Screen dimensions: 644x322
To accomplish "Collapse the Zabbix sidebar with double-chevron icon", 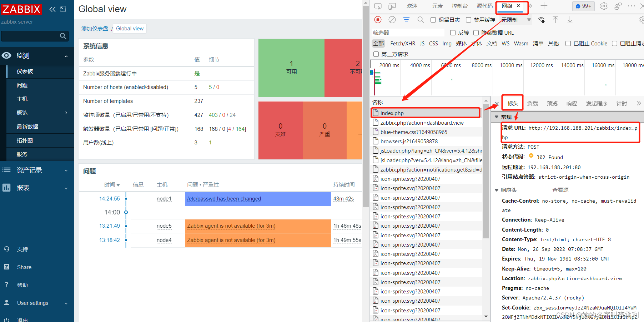I will point(52,9).
